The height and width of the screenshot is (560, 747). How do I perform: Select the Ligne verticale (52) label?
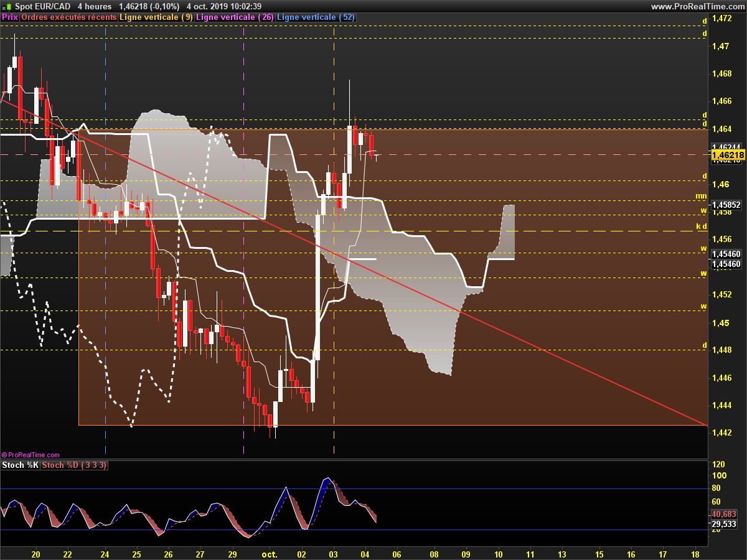[x=316, y=17]
